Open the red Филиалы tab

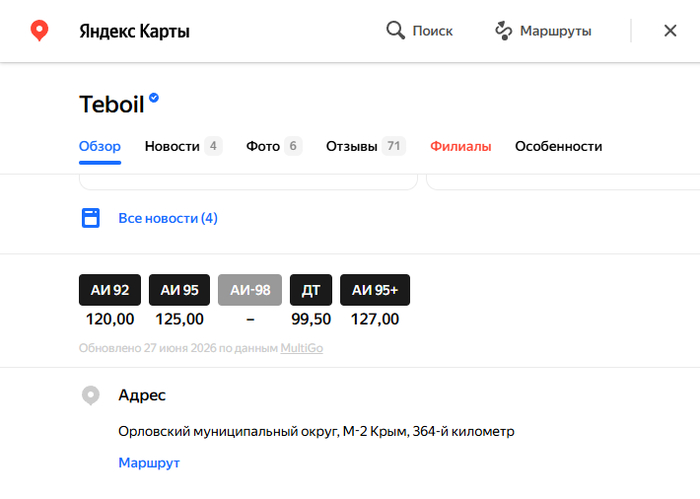(x=461, y=146)
